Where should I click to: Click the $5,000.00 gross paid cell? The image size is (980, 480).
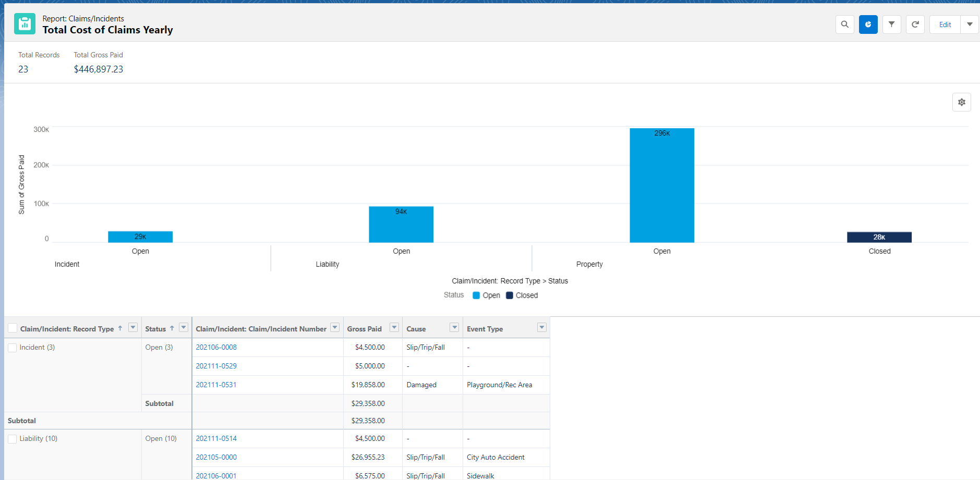[x=373, y=366]
